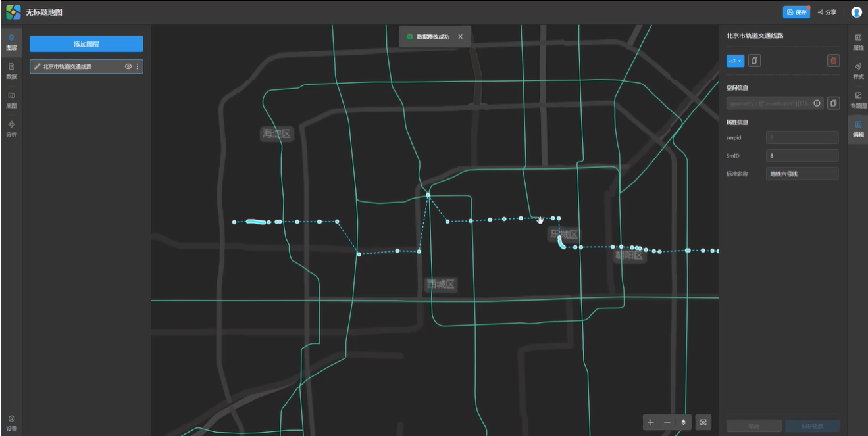
Task: Click the 添加图层 button
Action: pyautogui.click(x=86, y=44)
